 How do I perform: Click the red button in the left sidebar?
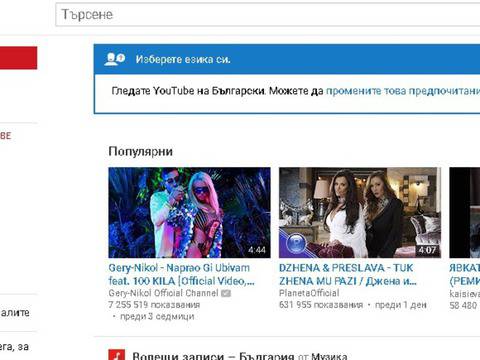[18, 58]
